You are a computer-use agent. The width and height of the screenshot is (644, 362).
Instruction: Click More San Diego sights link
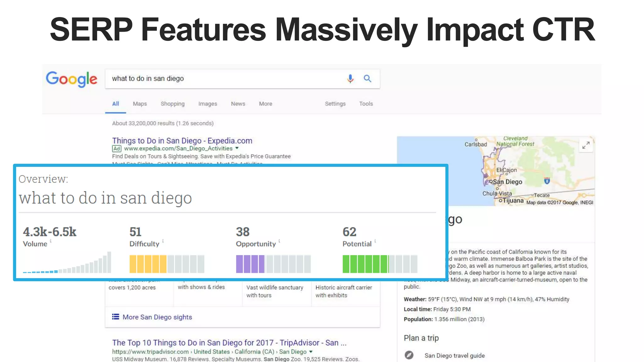(x=157, y=317)
